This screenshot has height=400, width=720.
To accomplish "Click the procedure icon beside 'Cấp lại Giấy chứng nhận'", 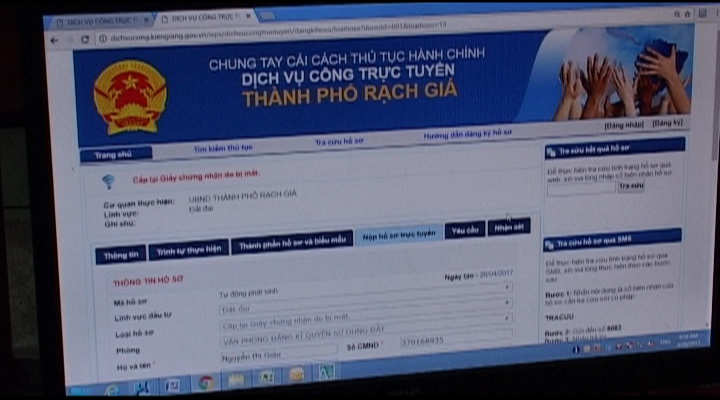I will point(108,182).
